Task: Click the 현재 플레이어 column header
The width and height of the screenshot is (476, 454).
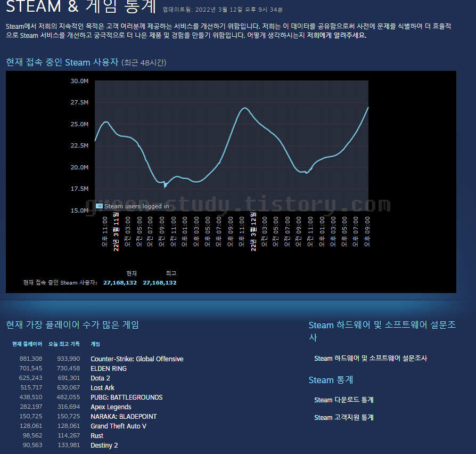Action: coord(27,344)
